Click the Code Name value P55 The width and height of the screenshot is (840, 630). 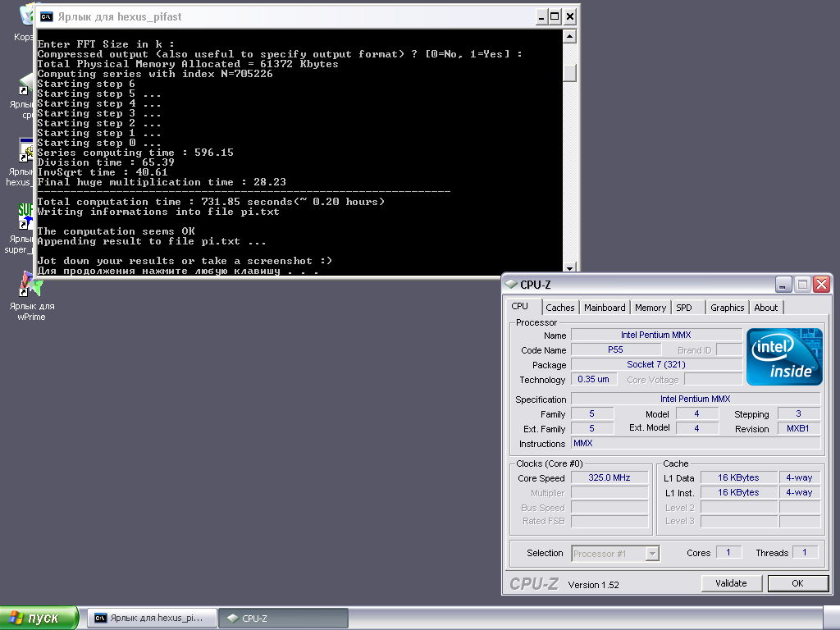point(615,349)
